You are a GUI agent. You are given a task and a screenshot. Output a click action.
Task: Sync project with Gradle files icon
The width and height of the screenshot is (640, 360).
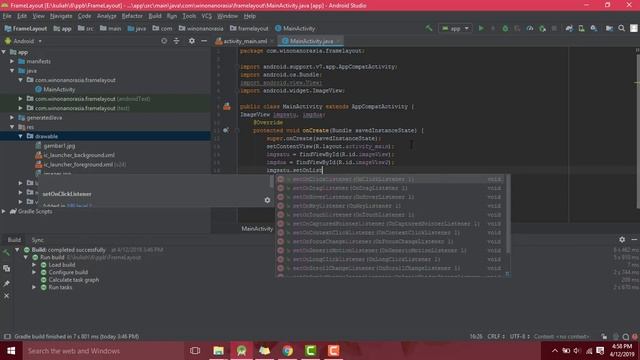click(x=569, y=28)
